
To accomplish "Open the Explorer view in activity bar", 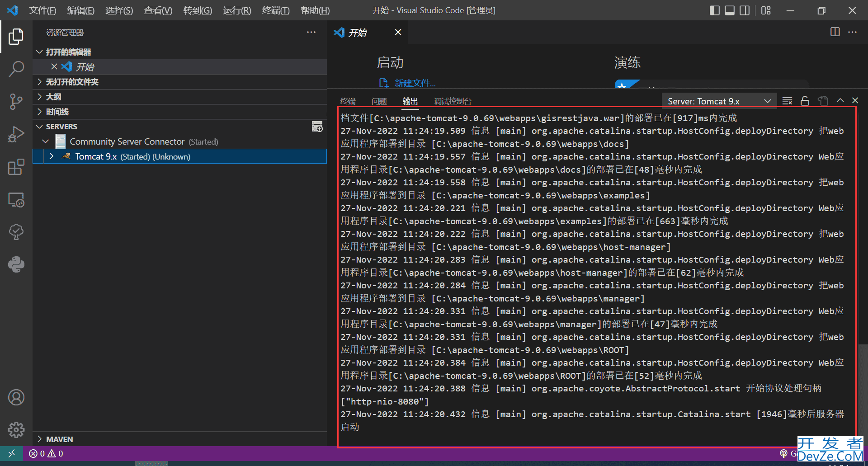I will 16,37.
